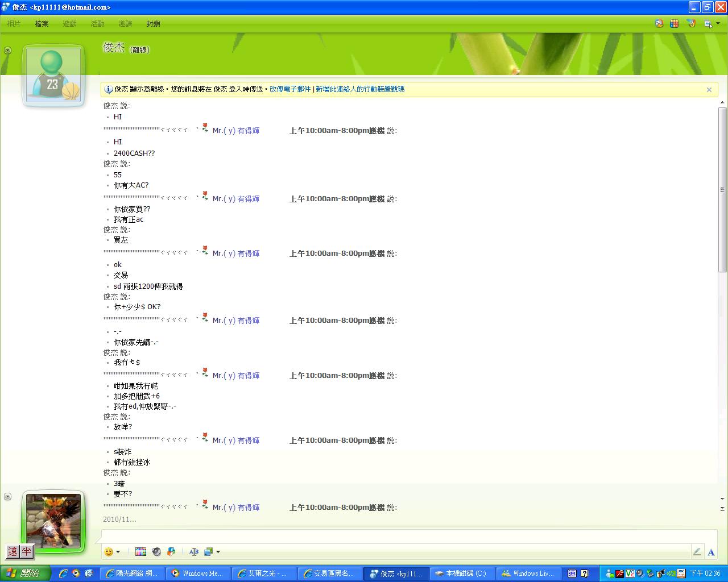This screenshot has height=582, width=728.
Task: Expand the background picker dropdown arrow
Action: pos(218,552)
